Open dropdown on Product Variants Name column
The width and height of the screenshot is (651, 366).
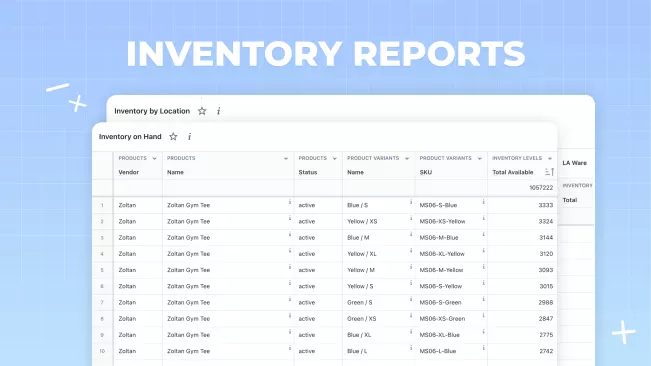407,159
